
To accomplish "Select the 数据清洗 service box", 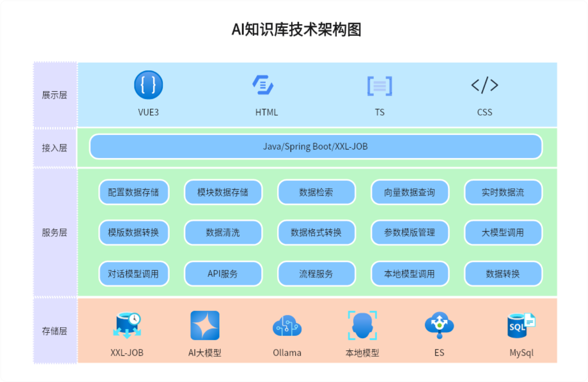I will [x=223, y=233].
